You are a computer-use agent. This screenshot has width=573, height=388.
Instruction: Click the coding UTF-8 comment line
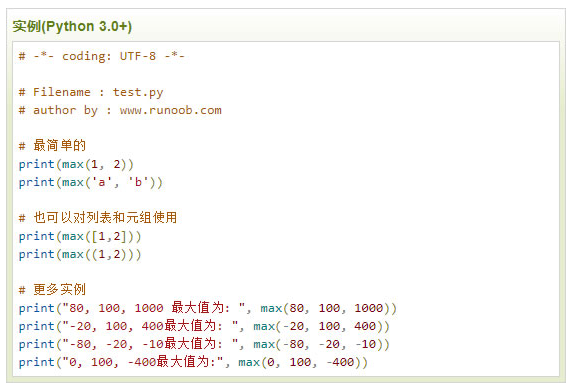(102, 56)
